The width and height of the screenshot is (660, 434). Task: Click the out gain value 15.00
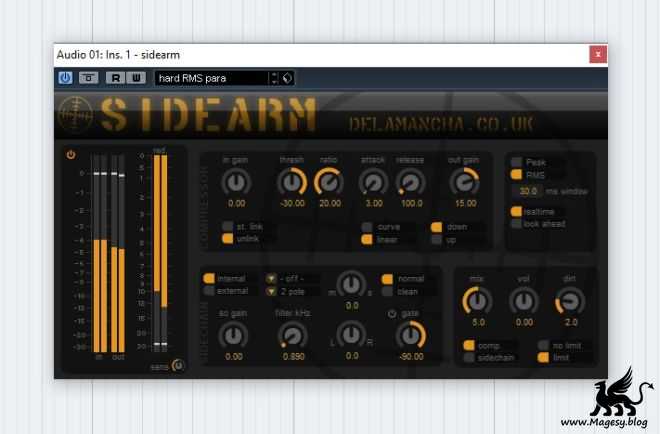pos(466,203)
